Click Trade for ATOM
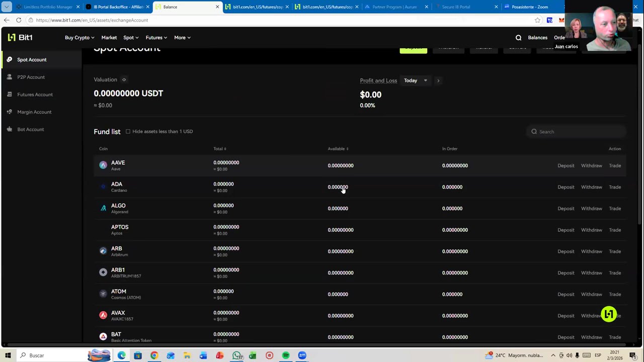This screenshot has height=362, width=644. click(615, 294)
